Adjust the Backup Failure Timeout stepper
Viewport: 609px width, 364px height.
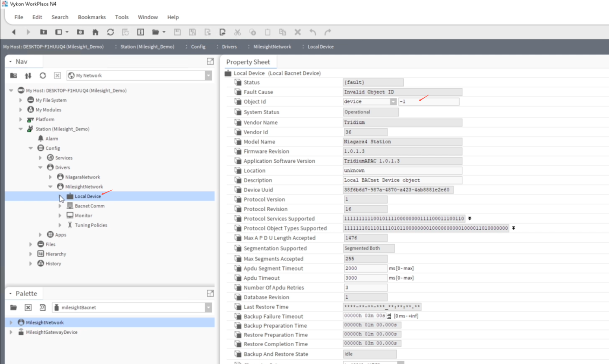(389, 316)
